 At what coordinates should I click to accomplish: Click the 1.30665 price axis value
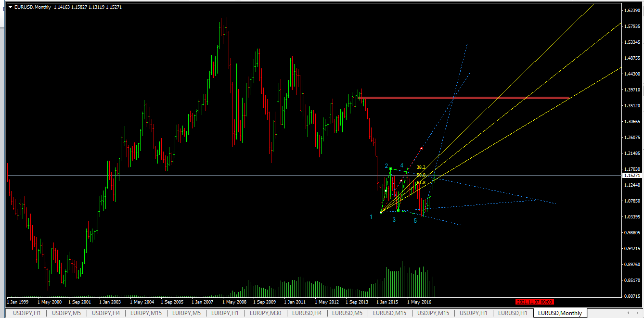tap(632, 122)
